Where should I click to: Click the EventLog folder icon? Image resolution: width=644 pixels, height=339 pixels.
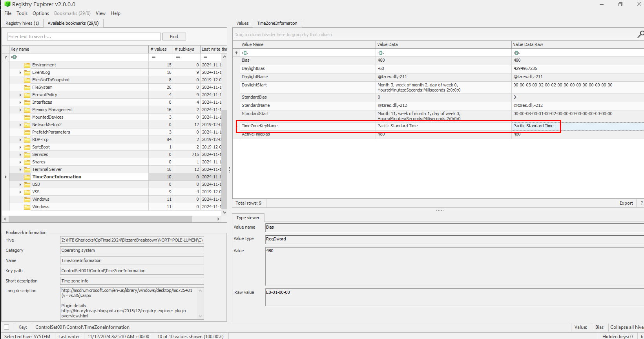[x=27, y=72]
